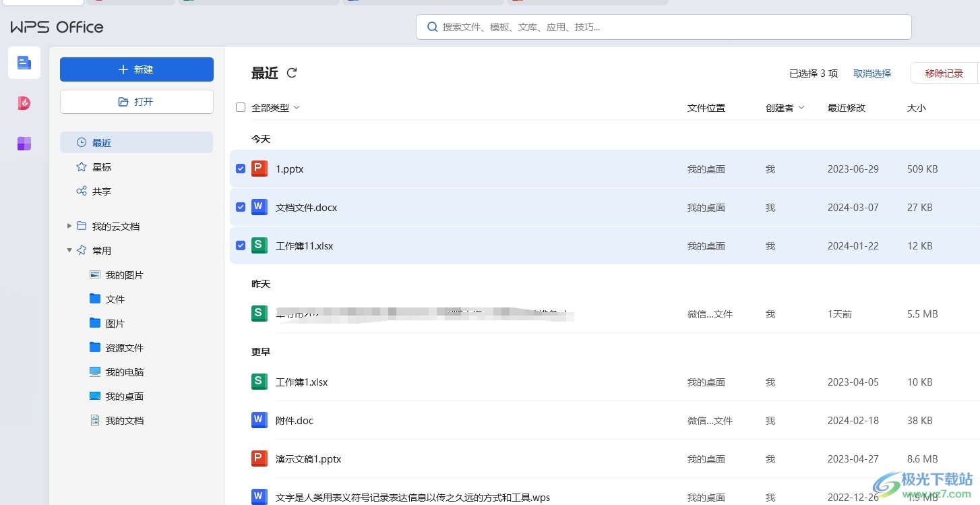Viewport: 980px width, 505px height.
Task: Click 取消选择 link
Action: pos(872,73)
